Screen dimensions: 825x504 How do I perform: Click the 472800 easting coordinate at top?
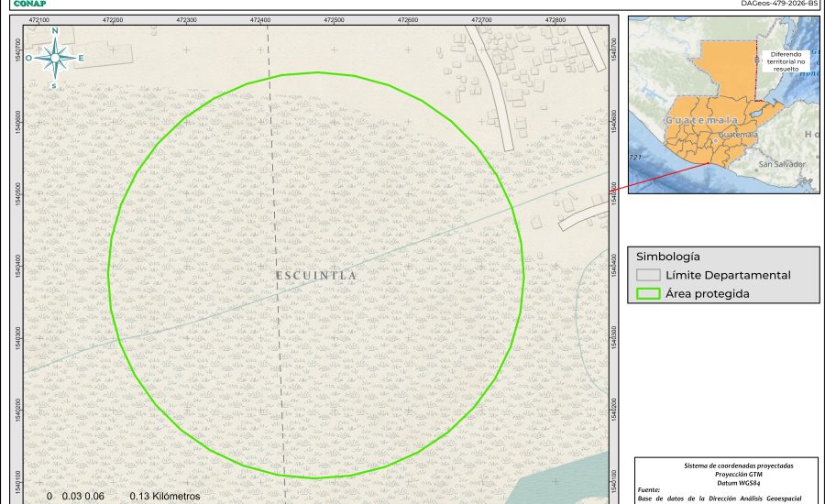pyautogui.click(x=555, y=19)
